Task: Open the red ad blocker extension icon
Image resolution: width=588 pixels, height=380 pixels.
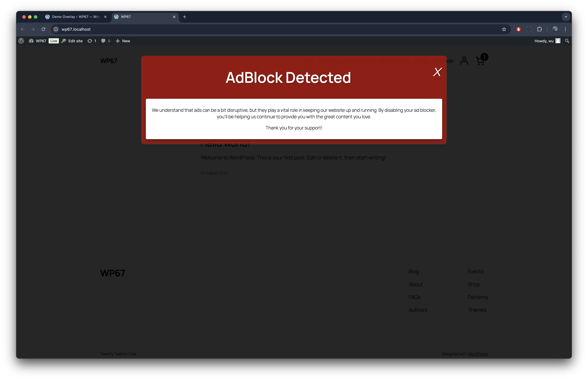Action: coord(518,29)
